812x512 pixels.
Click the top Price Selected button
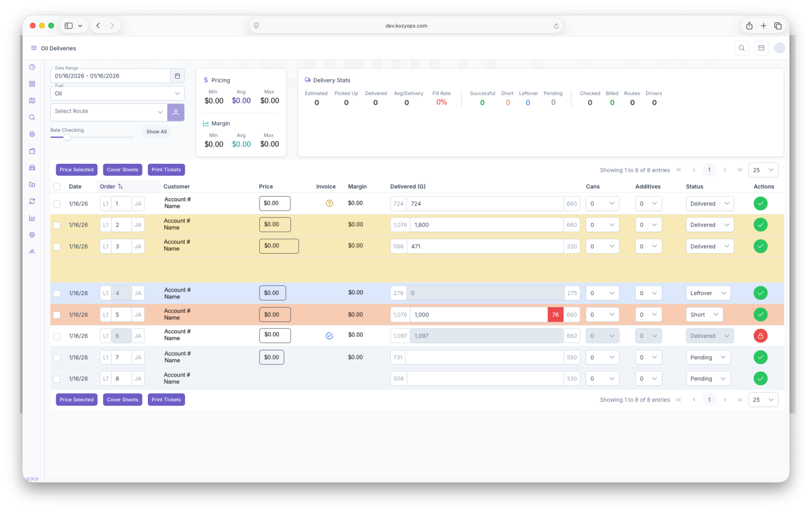coord(76,170)
